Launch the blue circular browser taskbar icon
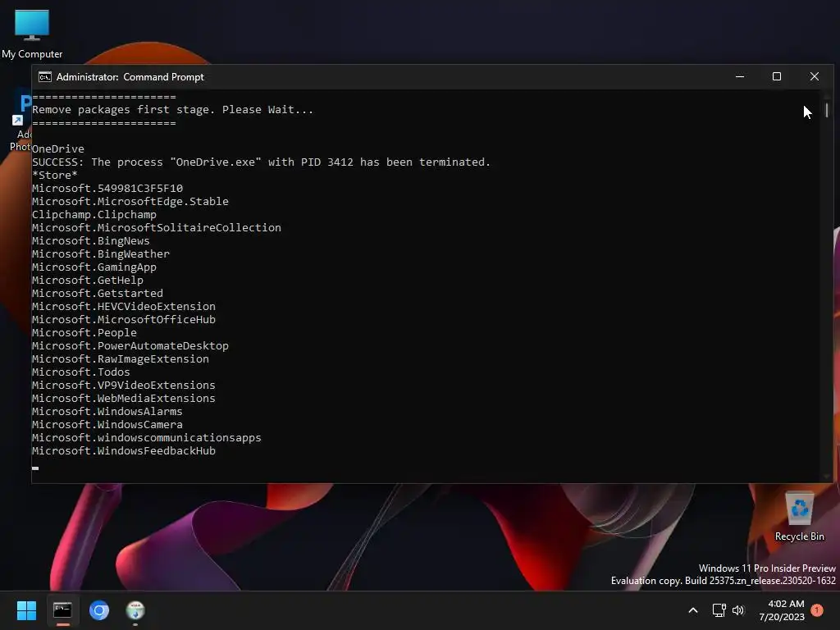 (x=99, y=610)
